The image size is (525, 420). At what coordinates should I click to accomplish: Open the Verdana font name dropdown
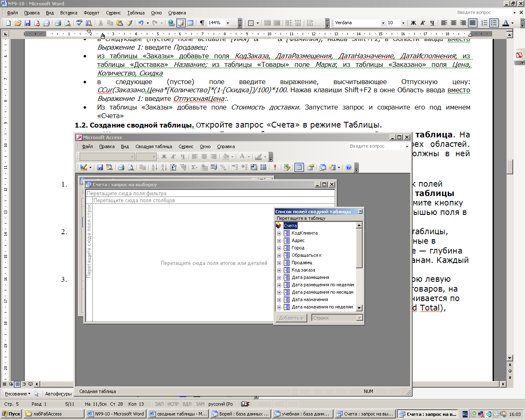click(x=383, y=23)
